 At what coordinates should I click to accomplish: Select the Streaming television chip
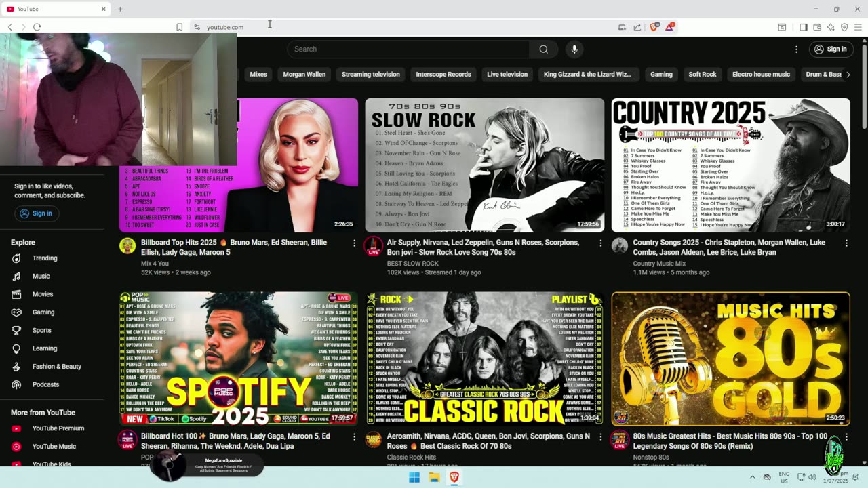pyautogui.click(x=371, y=75)
